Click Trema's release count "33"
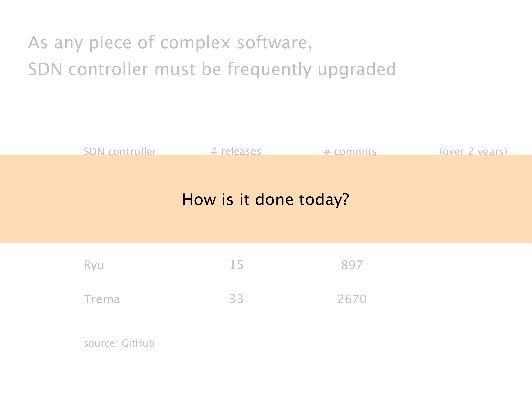 click(x=236, y=299)
